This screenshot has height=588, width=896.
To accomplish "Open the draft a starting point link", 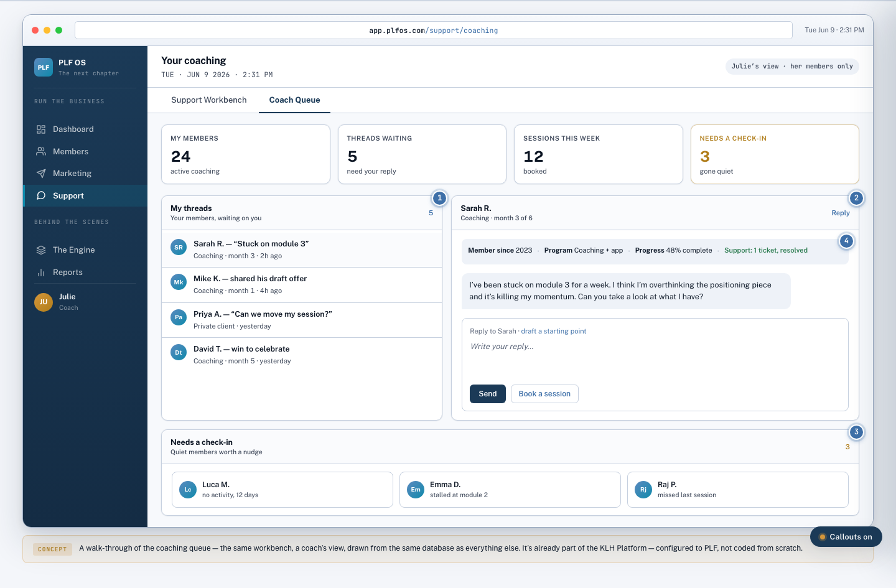I will coord(554,331).
